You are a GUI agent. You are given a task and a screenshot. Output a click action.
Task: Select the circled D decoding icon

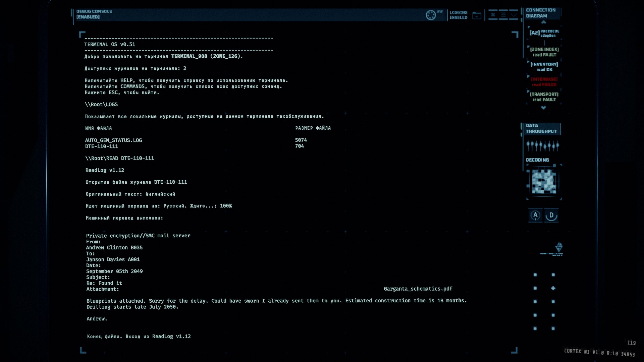[x=551, y=215]
